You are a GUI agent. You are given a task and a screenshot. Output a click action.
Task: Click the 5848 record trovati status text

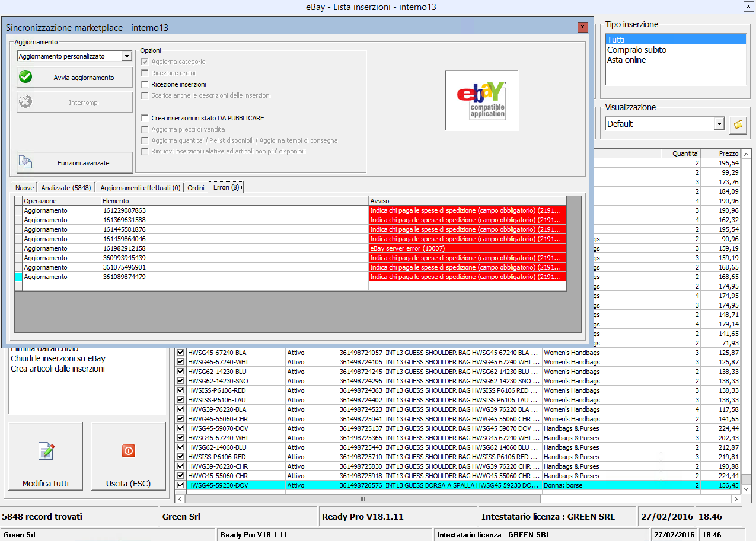(42, 517)
